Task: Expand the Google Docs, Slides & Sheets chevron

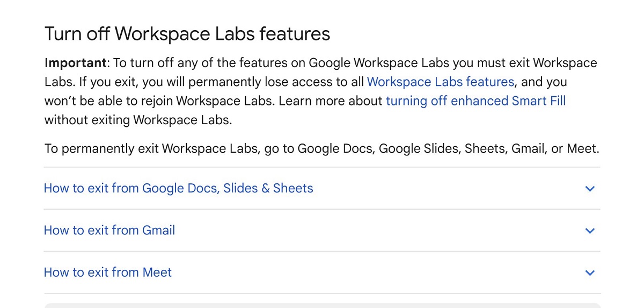Action: 590,189
